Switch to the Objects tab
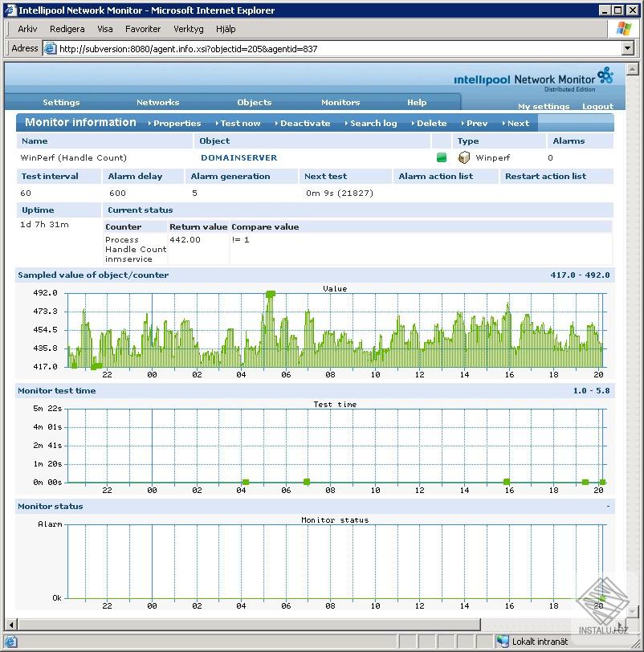644x652 pixels. pyautogui.click(x=255, y=102)
